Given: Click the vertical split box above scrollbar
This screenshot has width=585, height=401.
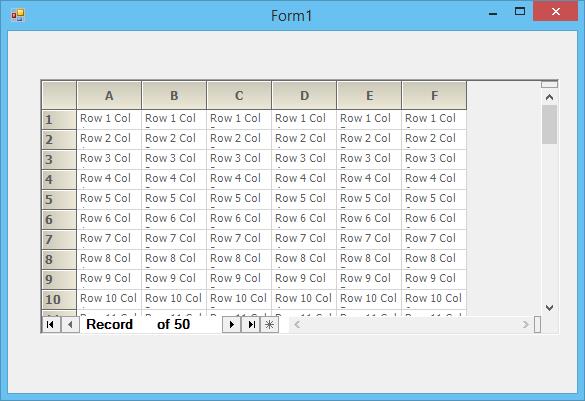Looking at the screenshot, I should pos(549,84).
